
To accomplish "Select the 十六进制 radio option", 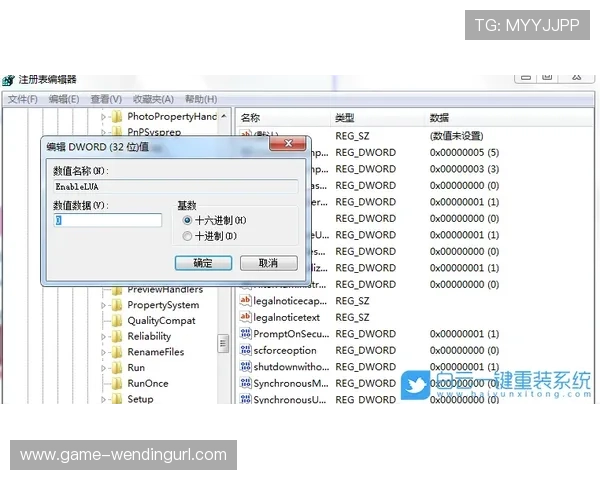I will click(187, 220).
